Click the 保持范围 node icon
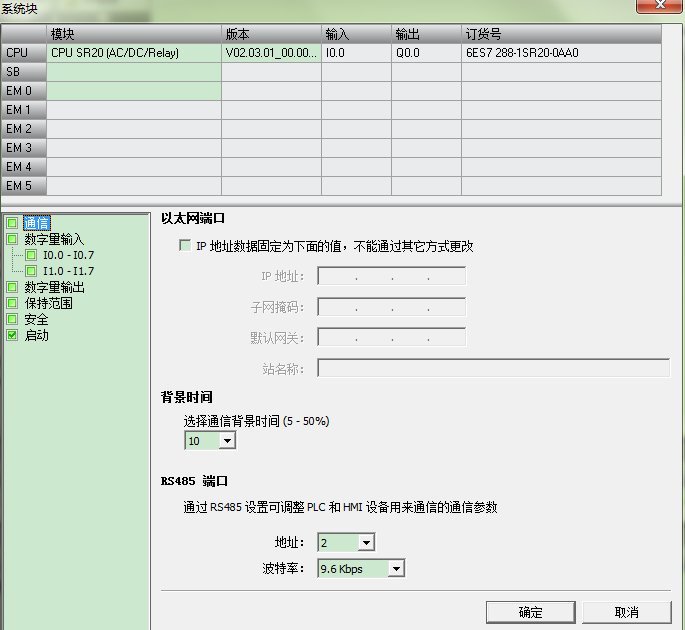Viewport: 685px width, 630px height. pyautogui.click(x=12, y=303)
